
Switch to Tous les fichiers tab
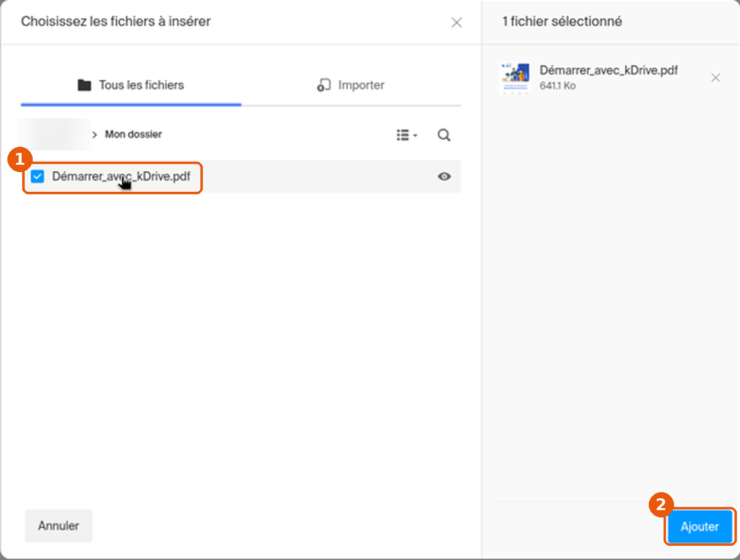coord(131,85)
